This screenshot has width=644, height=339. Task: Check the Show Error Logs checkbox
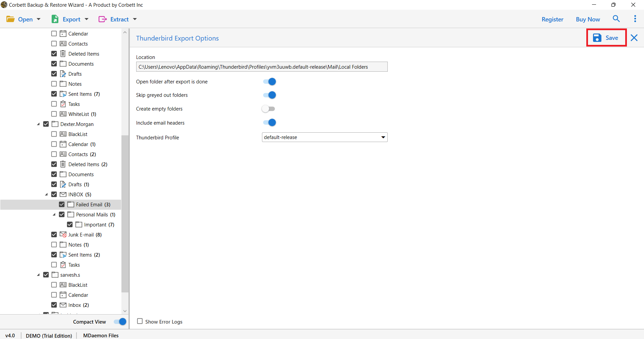click(140, 321)
